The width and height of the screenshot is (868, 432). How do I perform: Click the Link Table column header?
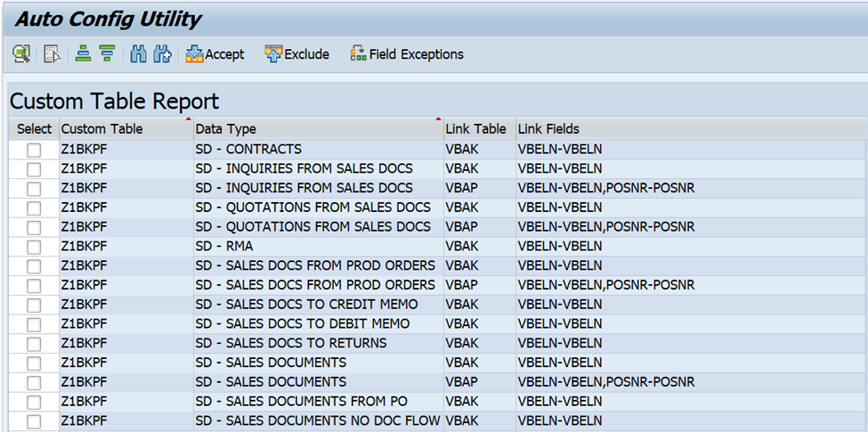(475, 129)
